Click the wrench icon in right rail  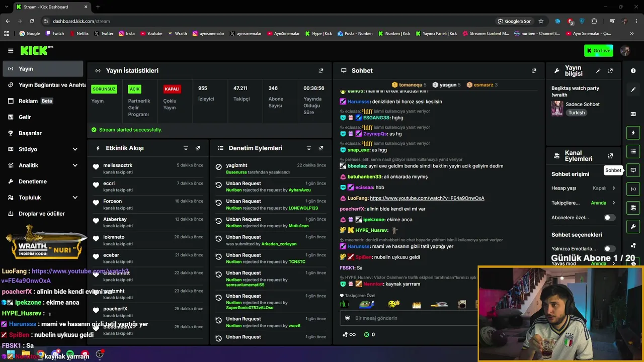click(633, 226)
